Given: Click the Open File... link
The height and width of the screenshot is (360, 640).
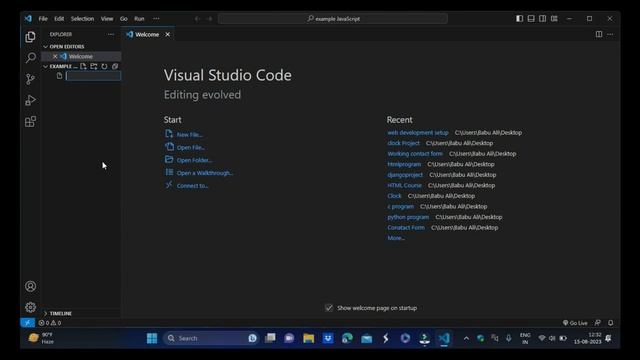Looking at the screenshot, I should (x=191, y=147).
